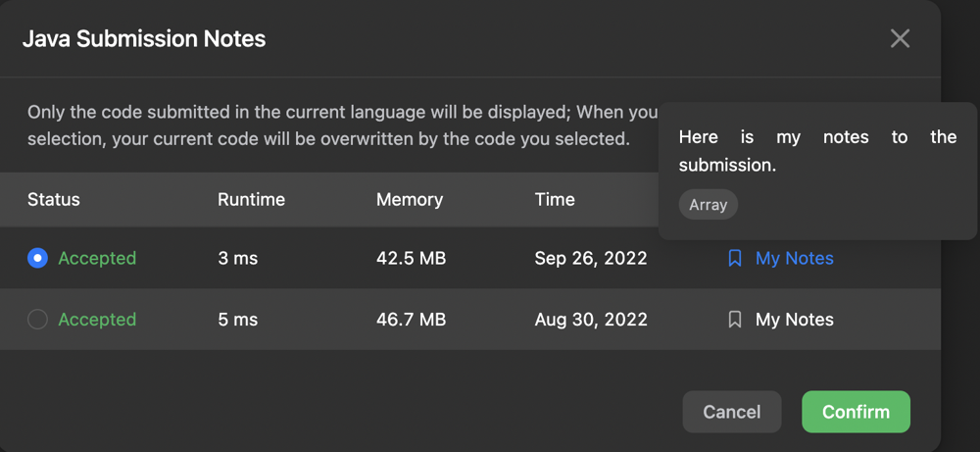This screenshot has width=980, height=452.
Task: Click the bookmark icon for the Aug 30 submission
Action: click(x=735, y=320)
